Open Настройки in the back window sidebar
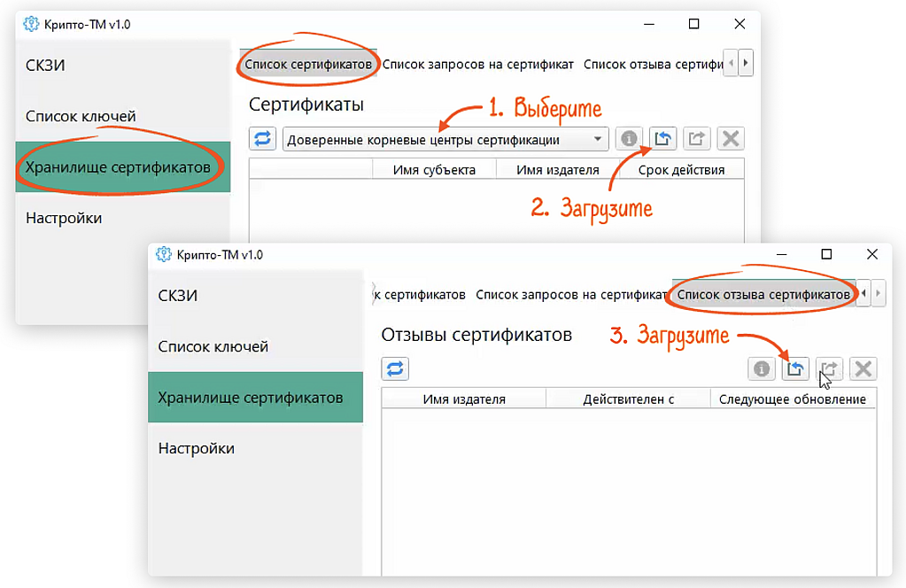 click(x=64, y=218)
